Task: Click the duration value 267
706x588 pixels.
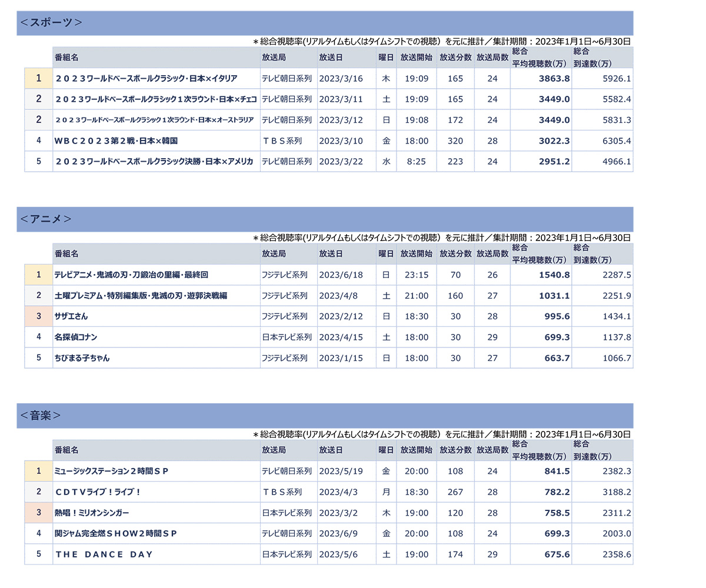Action: tap(455, 492)
